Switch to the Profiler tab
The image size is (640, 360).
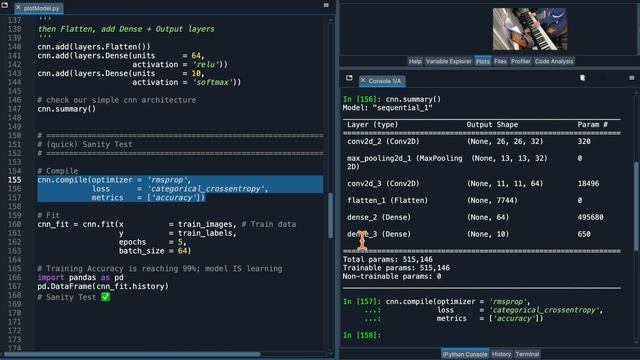(520, 61)
